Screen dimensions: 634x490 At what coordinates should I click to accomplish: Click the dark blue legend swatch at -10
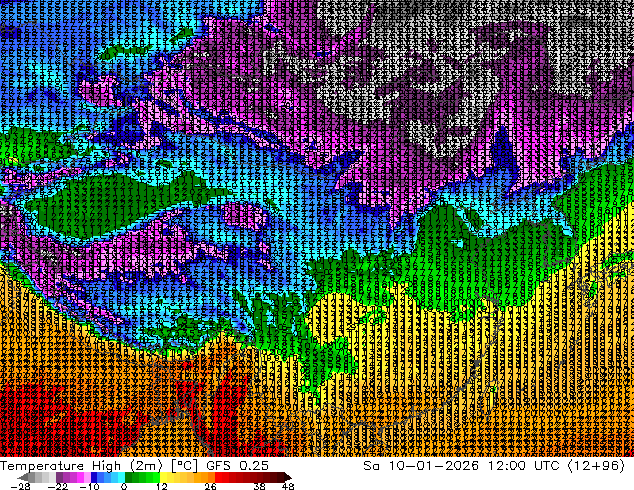[94, 477]
